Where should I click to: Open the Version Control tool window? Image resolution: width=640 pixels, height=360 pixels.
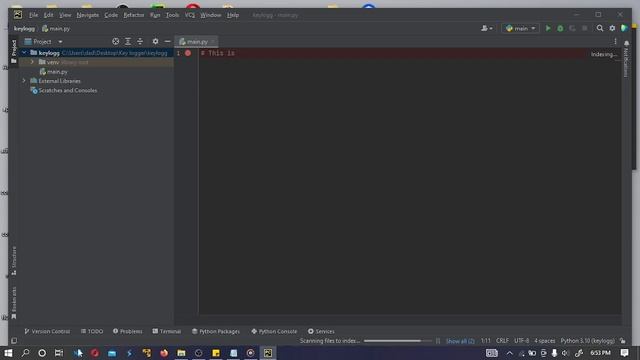point(47,331)
